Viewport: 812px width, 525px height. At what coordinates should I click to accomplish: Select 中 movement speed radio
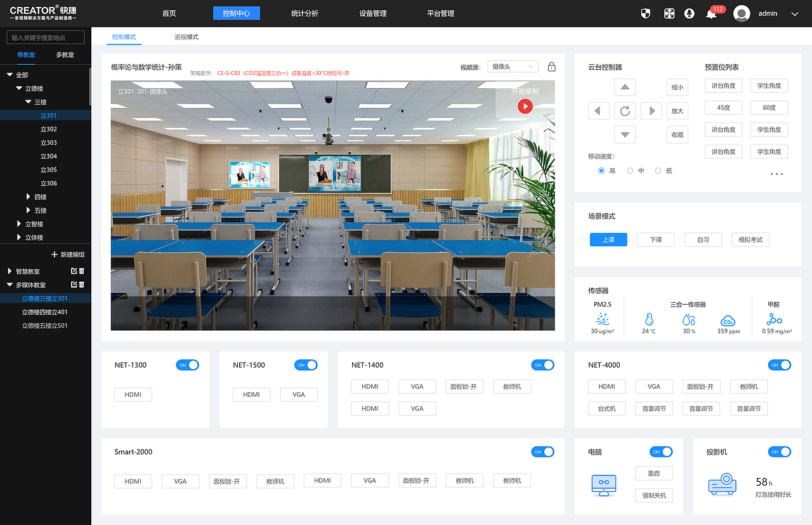pos(630,171)
